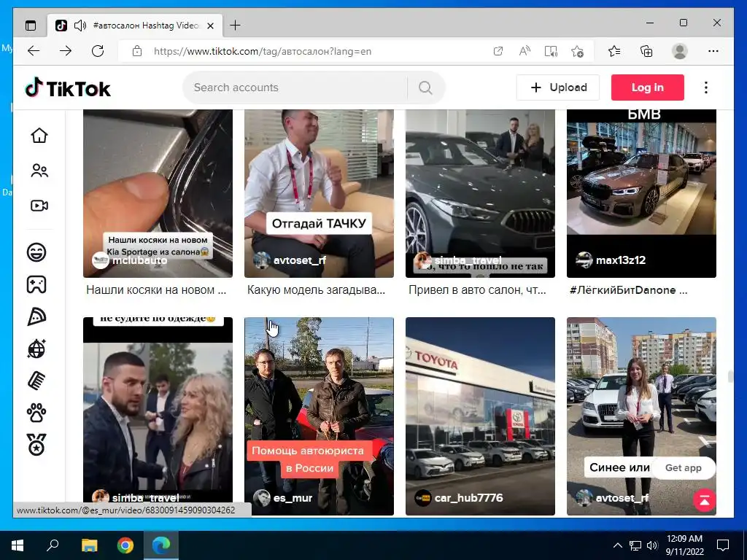747x560 pixels.
Task: Click the Upload button
Action: 558,87
